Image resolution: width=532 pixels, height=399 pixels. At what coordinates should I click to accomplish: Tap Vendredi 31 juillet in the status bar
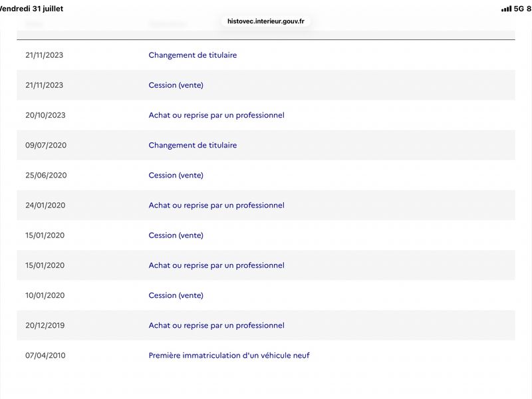(x=31, y=9)
